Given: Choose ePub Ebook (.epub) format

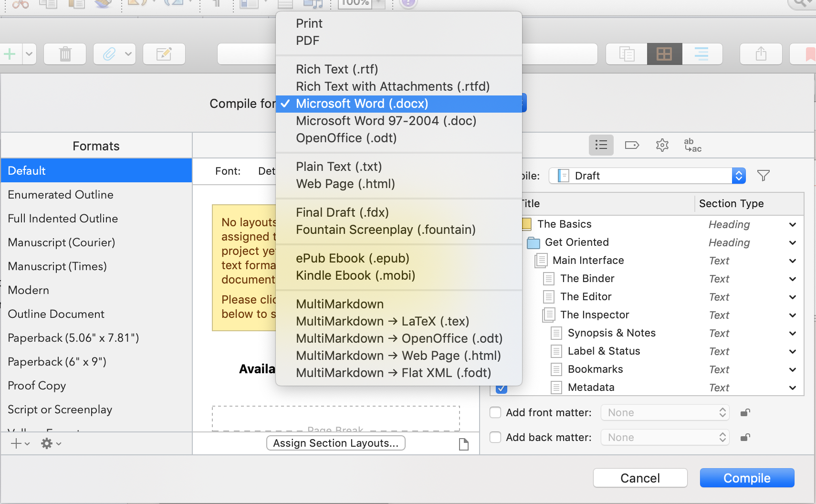Looking at the screenshot, I should tap(399, 258).
